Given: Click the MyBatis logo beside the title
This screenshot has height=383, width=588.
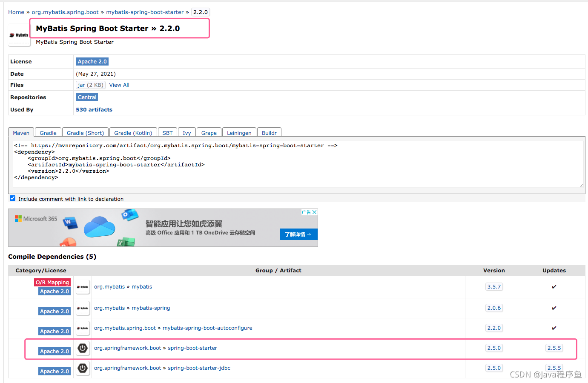Looking at the screenshot, I should pyautogui.click(x=19, y=35).
